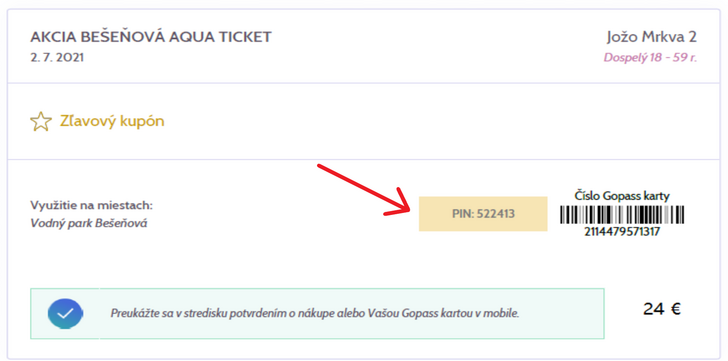Click the date 2. 7. 2021
The width and height of the screenshot is (728, 361).
[57, 58]
